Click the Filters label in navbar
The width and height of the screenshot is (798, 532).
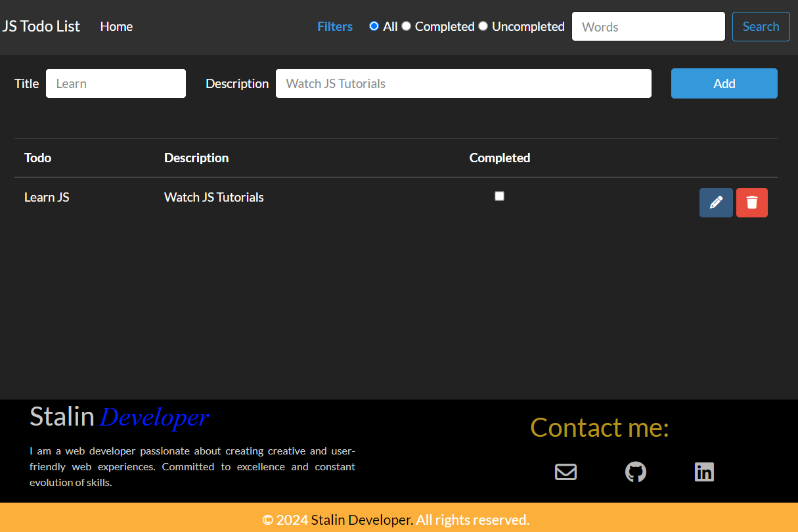[x=335, y=26]
